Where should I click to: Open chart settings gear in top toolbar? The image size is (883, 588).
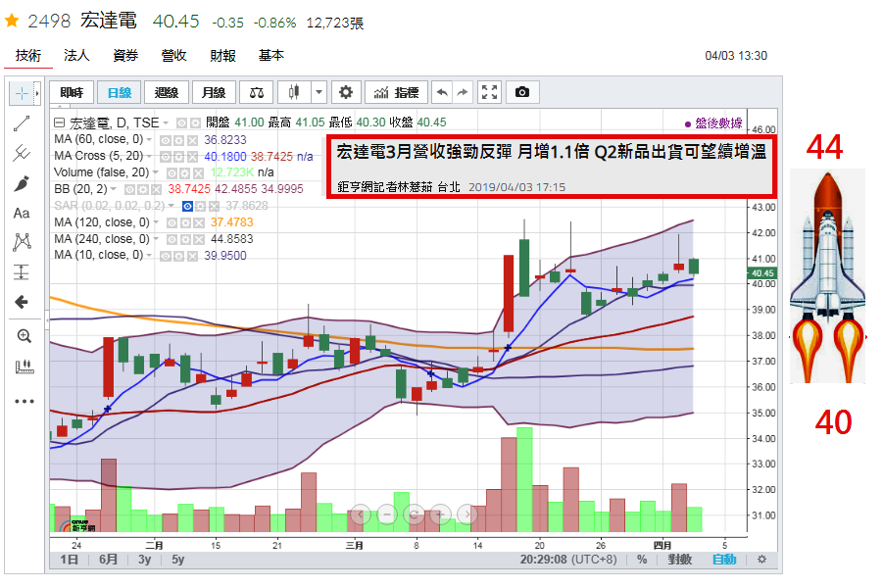point(346,92)
